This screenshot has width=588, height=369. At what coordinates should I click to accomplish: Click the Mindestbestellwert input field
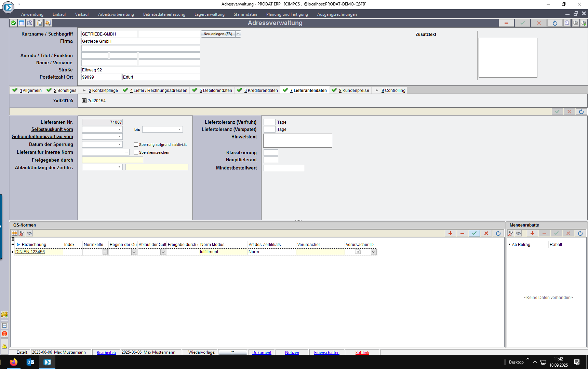[284, 168]
